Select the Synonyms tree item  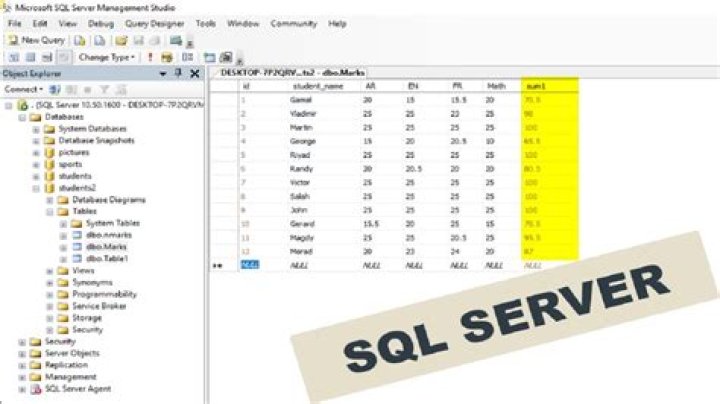(92, 282)
